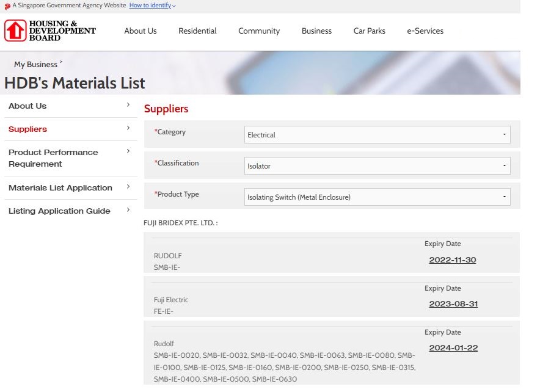Screen dimensions: 551x392
Task: Open the About Us top navigation menu
Action: [x=140, y=31]
